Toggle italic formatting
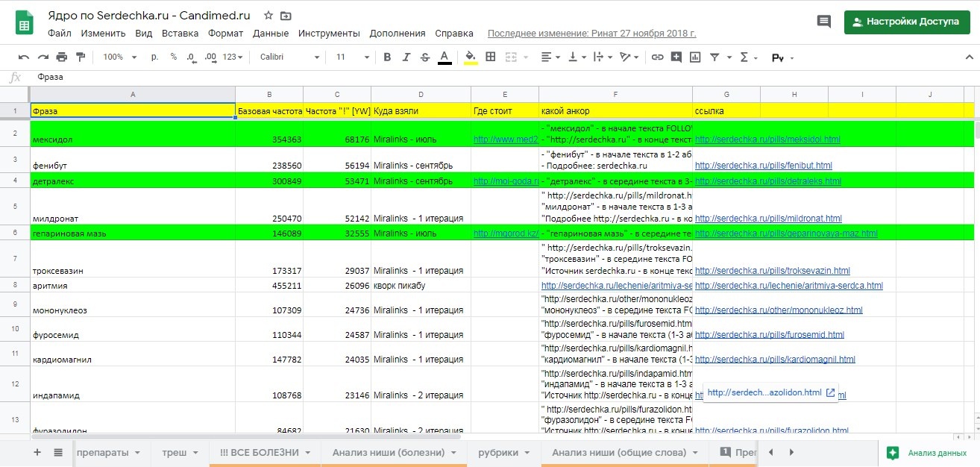Screen dimensions: 980x467 [406, 57]
